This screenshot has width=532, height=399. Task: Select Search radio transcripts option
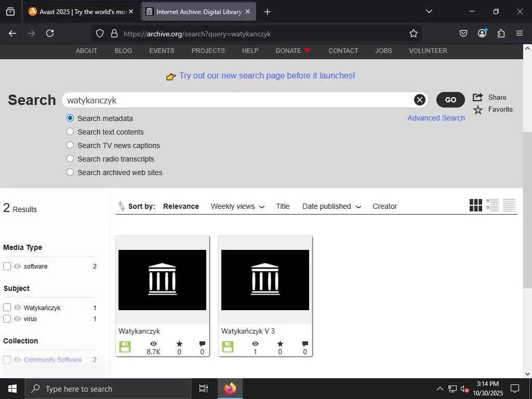(70, 158)
